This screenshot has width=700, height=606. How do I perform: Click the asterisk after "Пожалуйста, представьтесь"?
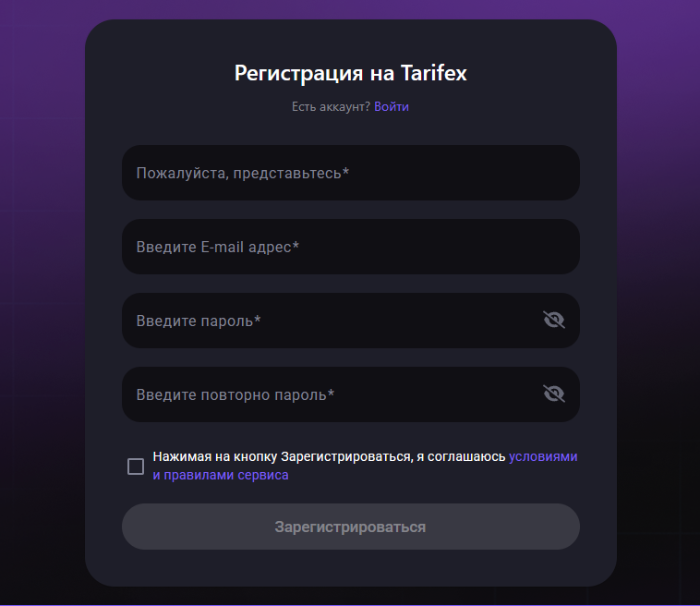(345, 173)
